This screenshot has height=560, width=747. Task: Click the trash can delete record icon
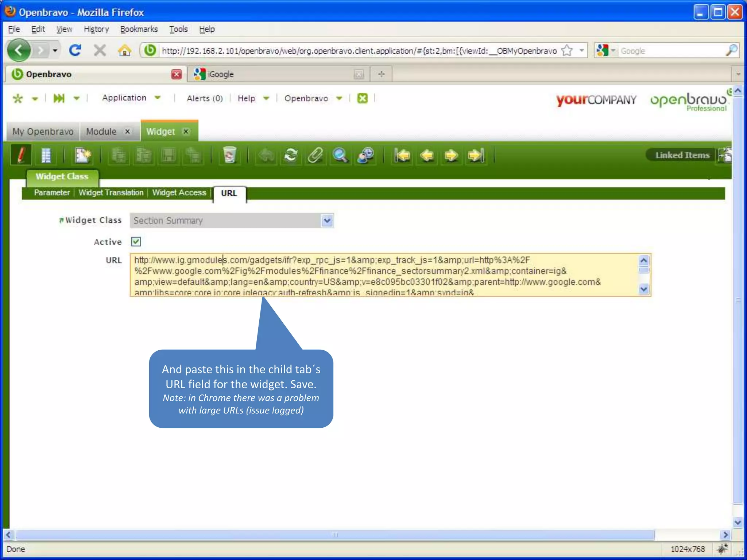[229, 155]
